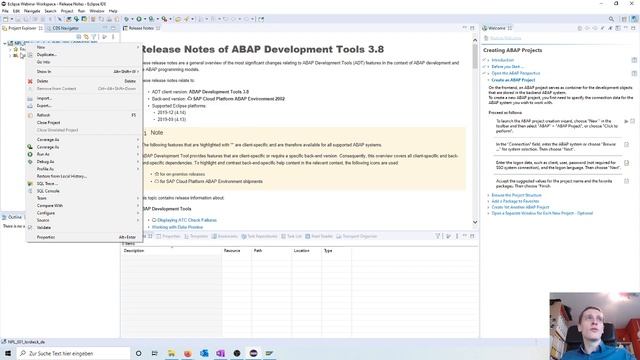Click the Open Perspective toolbar icon
The width and height of the screenshot is (640, 360).
coord(624,19)
